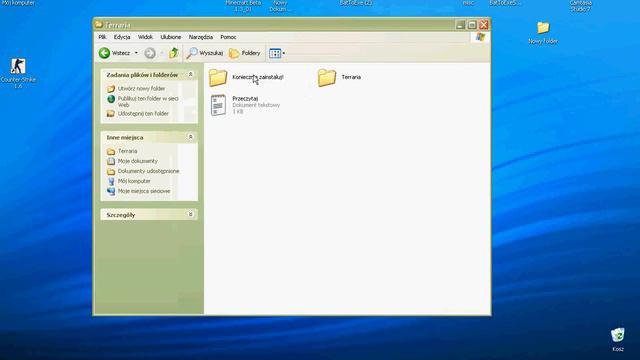Screen dimensions: 640x360
Task: Open the Wyszukaj search tool
Action: pyautogui.click(x=204, y=53)
